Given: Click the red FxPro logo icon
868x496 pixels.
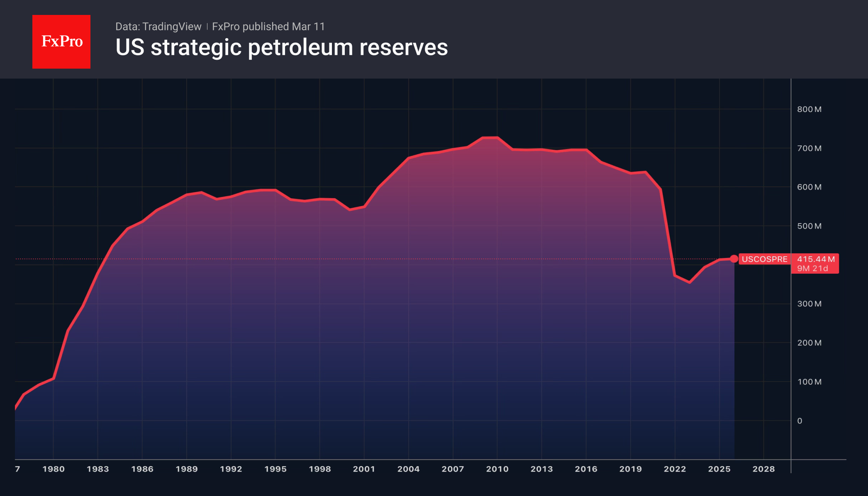Looking at the screenshot, I should click(61, 41).
